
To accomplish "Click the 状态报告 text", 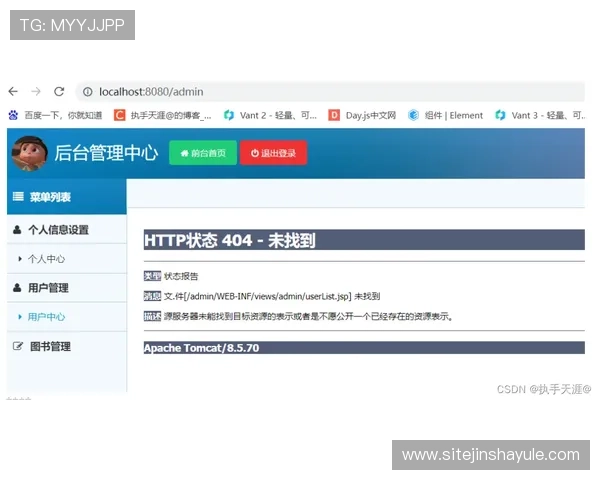I will (181, 276).
